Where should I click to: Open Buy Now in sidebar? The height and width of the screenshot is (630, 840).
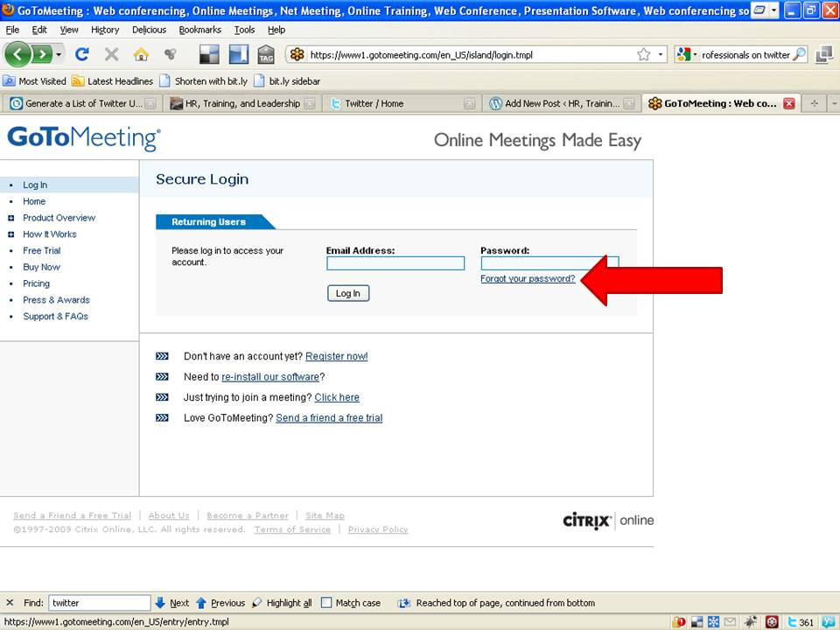41,268
